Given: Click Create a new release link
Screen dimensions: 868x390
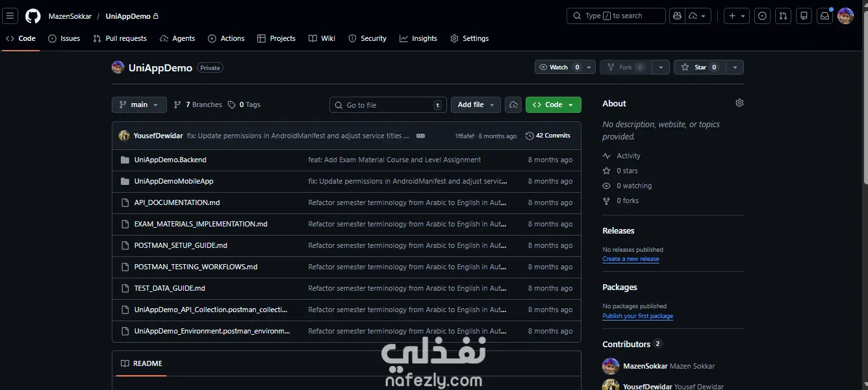Looking at the screenshot, I should coord(630,259).
